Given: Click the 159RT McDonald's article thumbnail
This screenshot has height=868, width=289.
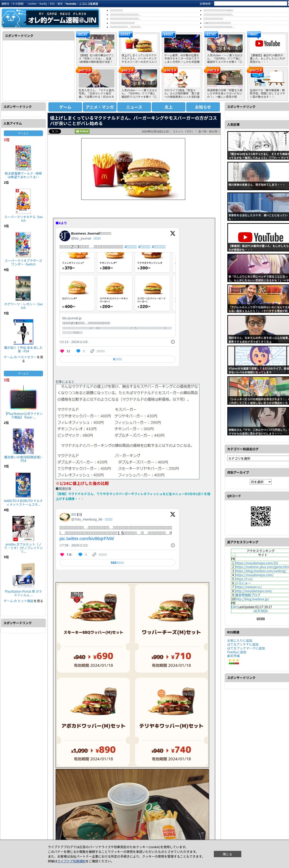Looking at the screenshot, I should pos(139,44).
